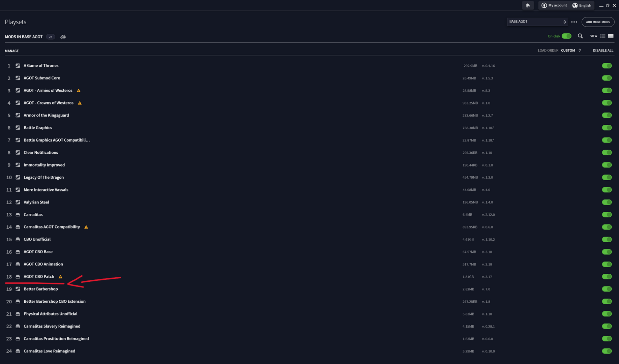Click local mod icon for CBO Unofficial
This screenshot has width=619, height=364.
18,239
